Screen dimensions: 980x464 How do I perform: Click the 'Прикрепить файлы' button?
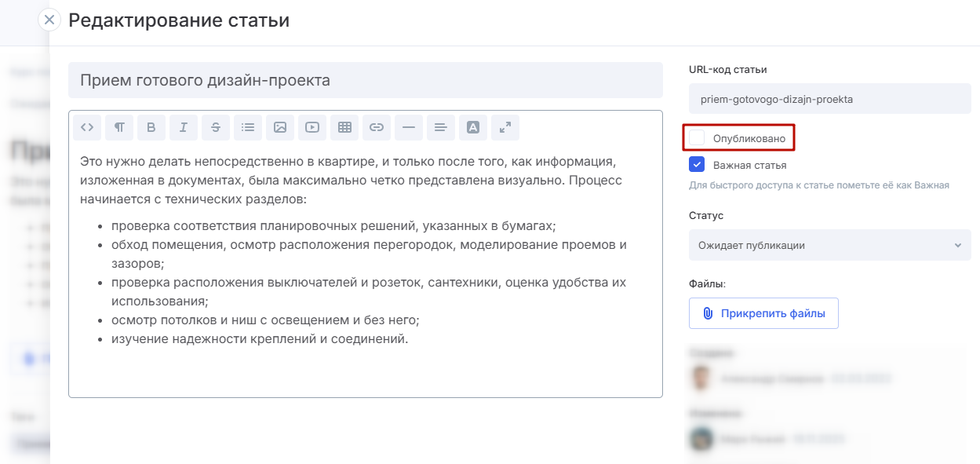pyautogui.click(x=763, y=313)
